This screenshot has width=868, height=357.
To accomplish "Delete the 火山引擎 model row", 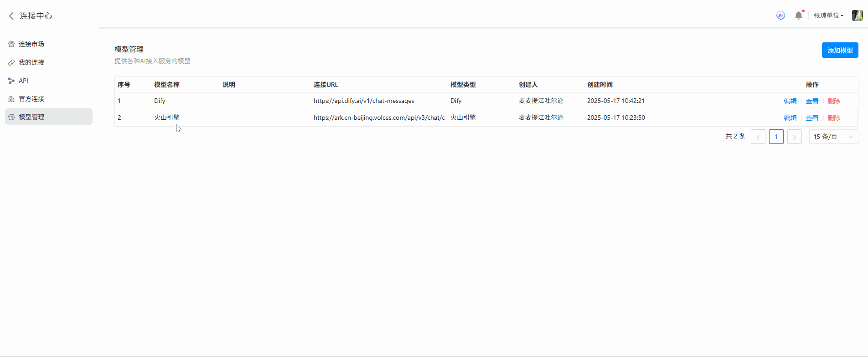I will point(834,118).
